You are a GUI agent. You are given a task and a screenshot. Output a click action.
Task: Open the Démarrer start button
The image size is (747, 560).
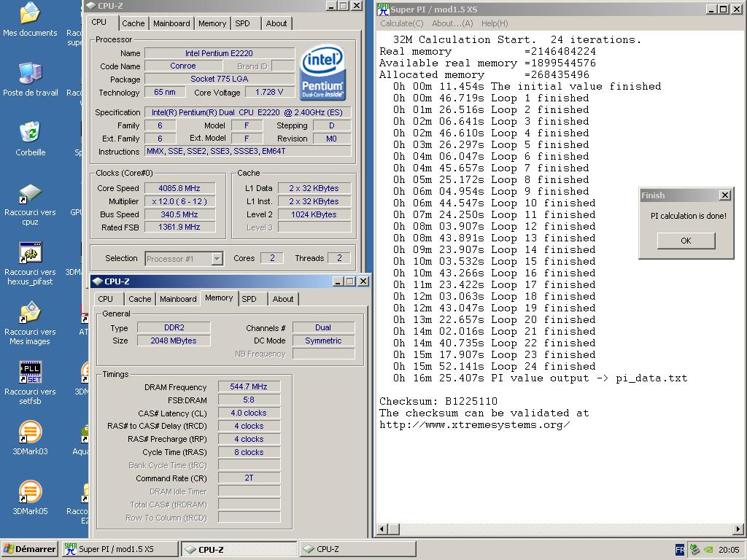[29, 549]
